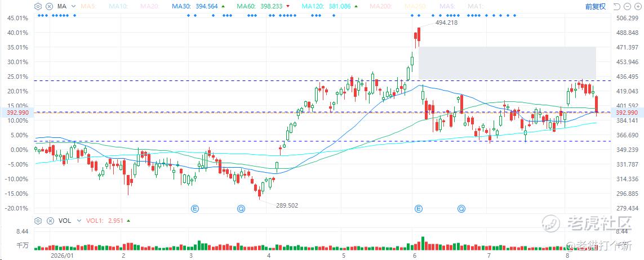Toggle the MA60 line legend

click(245, 7)
